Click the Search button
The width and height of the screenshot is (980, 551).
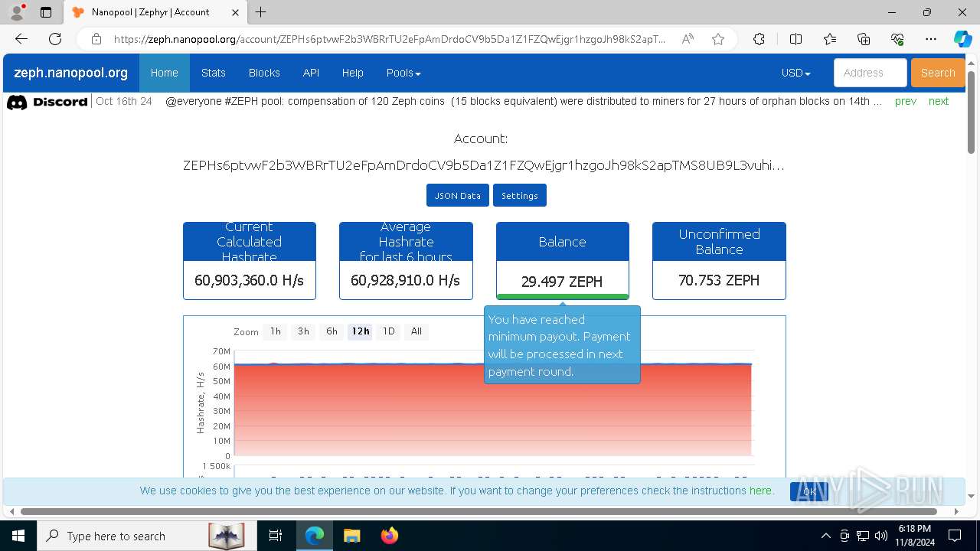938,73
